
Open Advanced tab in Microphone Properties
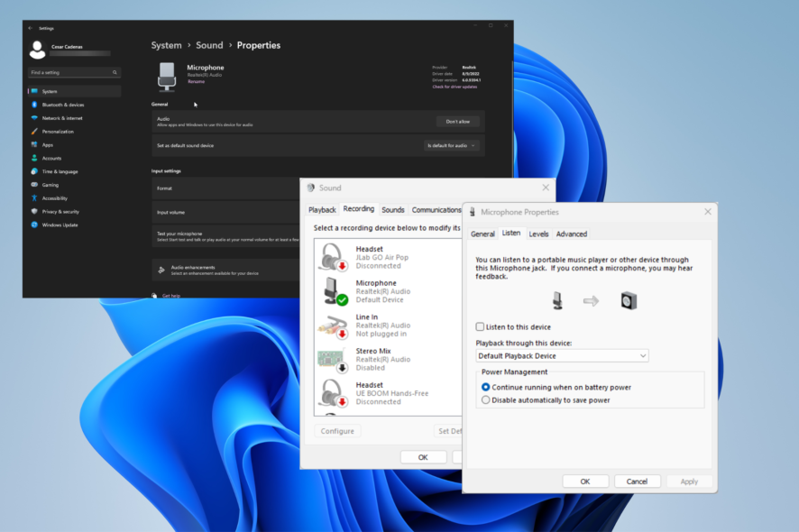[571, 234]
